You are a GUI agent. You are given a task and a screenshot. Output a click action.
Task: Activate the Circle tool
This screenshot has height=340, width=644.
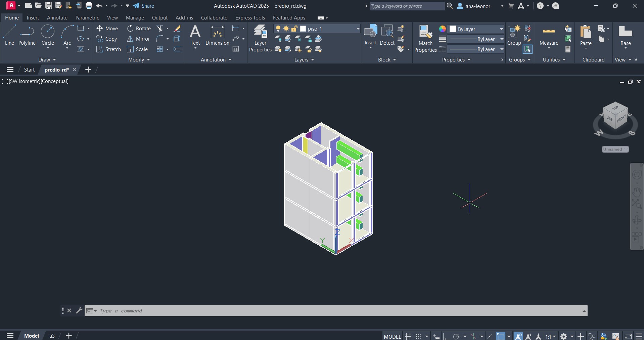click(48, 35)
